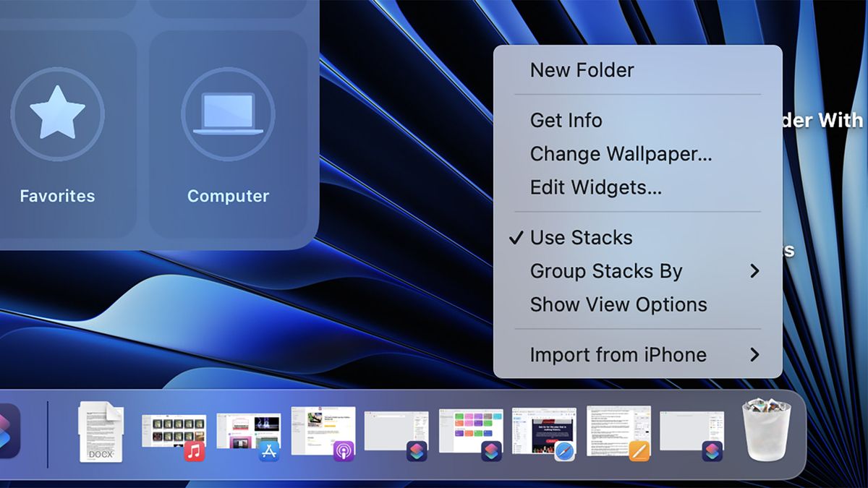868x488 pixels.
Task: Choose Get Info from the context menu
Action: [566, 120]
